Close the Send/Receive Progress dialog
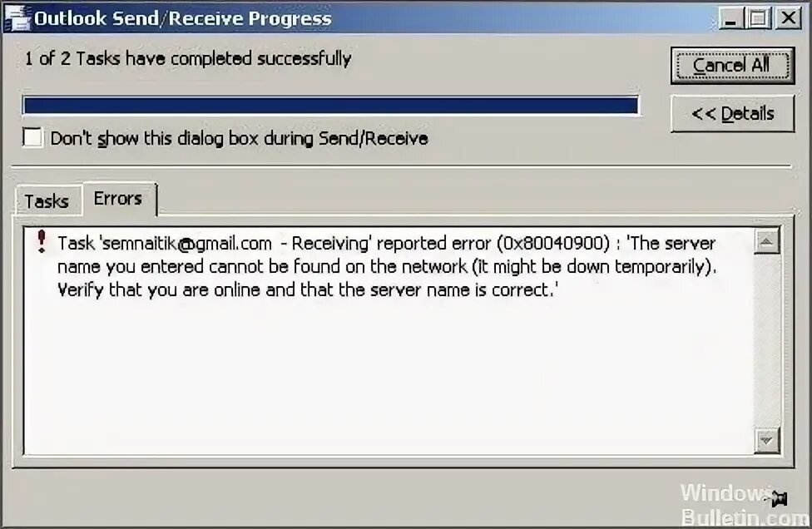 789,18
